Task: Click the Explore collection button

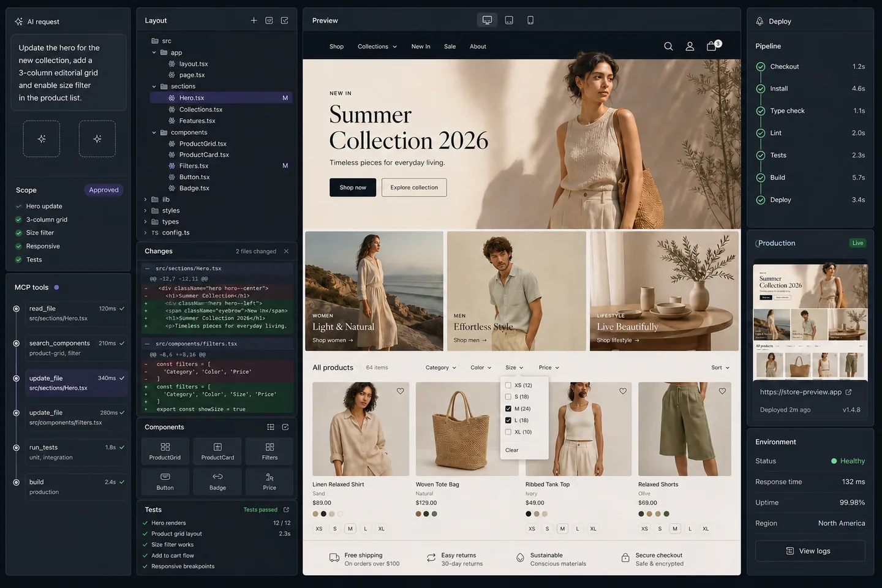Action: (x=414, y=187)
